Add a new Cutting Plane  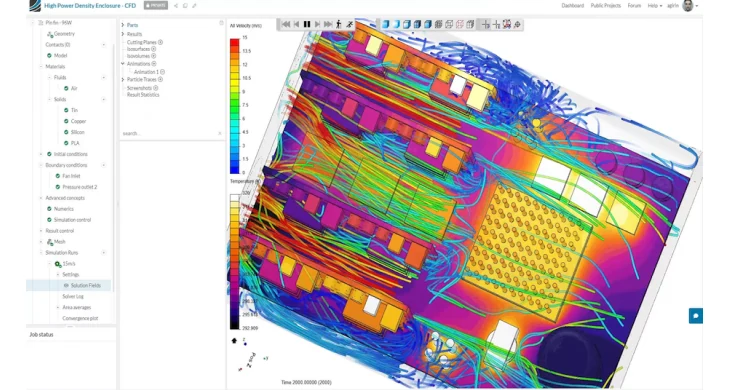160,42
